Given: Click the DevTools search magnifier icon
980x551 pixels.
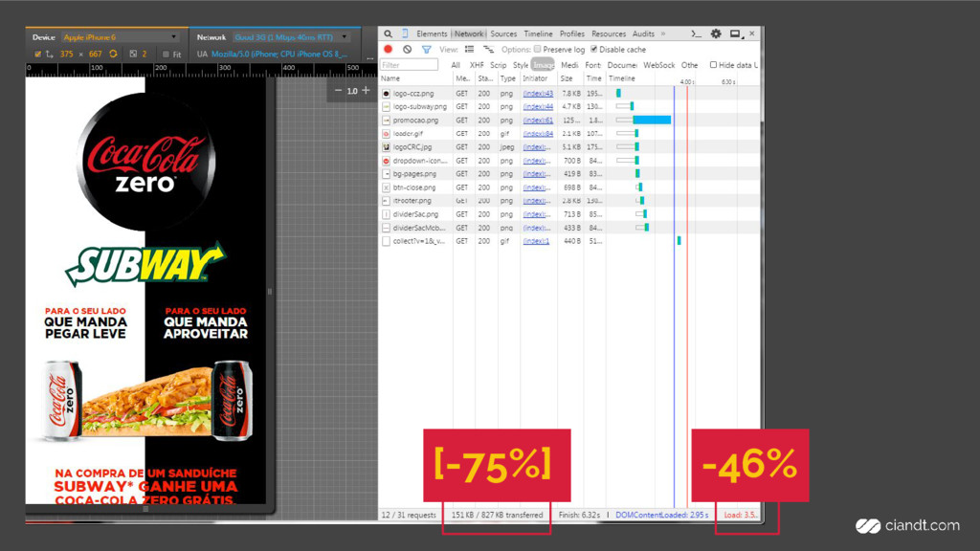Looking at the screenshot, I should [x=389, y=33].
